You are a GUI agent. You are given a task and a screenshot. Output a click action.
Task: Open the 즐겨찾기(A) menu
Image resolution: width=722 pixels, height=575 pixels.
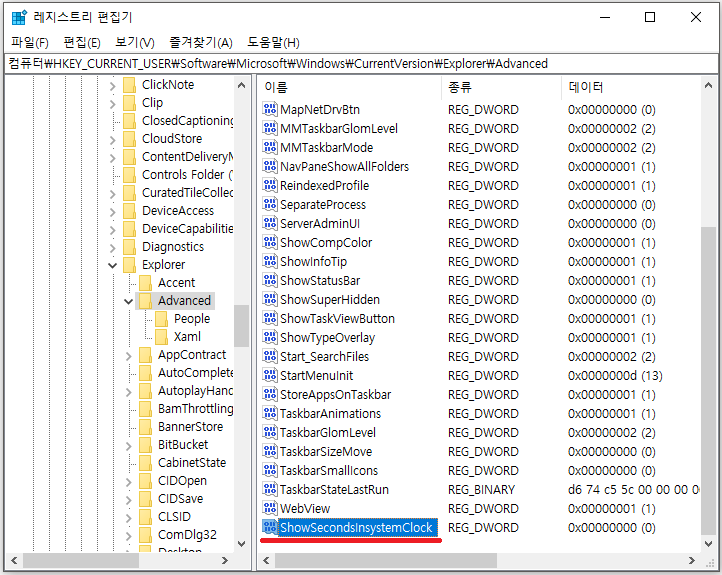tap(201, 43)
